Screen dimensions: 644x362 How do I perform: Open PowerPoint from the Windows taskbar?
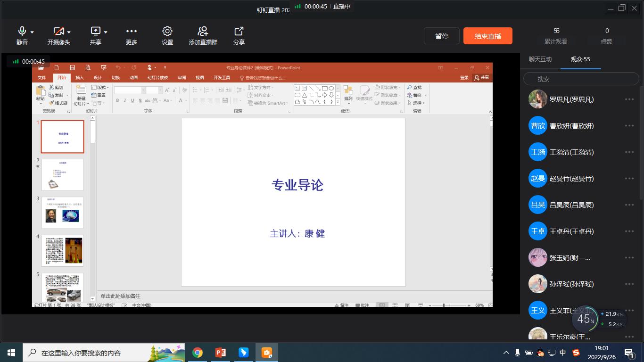click(x=221, y=353)
